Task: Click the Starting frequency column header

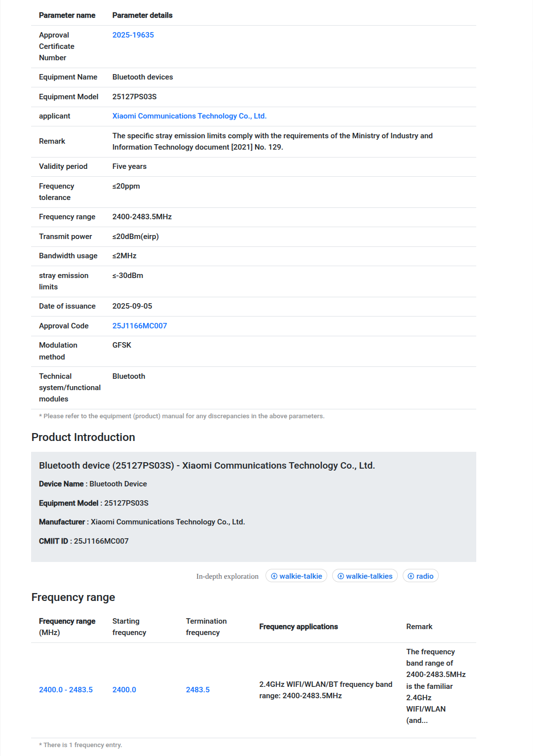Action: [x=129, y=627]
